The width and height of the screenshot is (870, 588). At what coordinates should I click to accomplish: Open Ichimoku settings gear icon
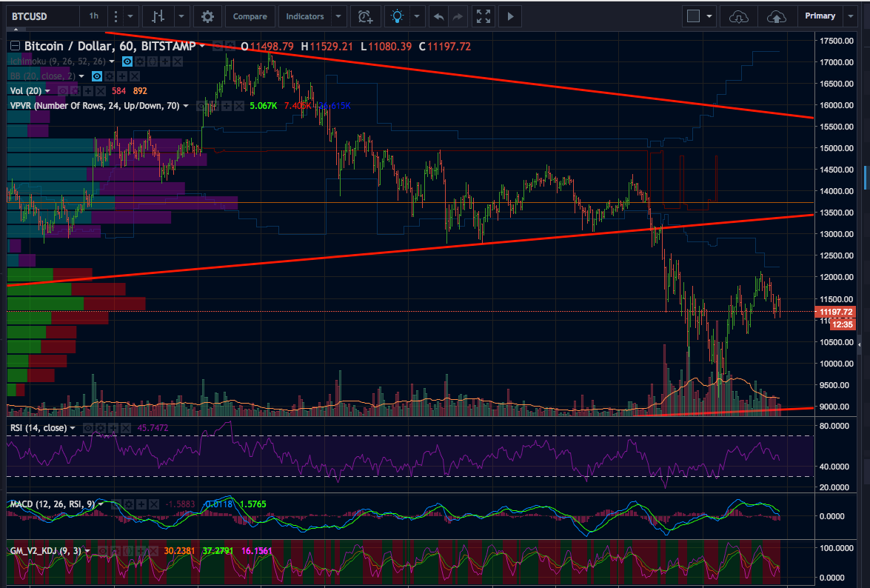pyautogui.click(x=140, y=61)
